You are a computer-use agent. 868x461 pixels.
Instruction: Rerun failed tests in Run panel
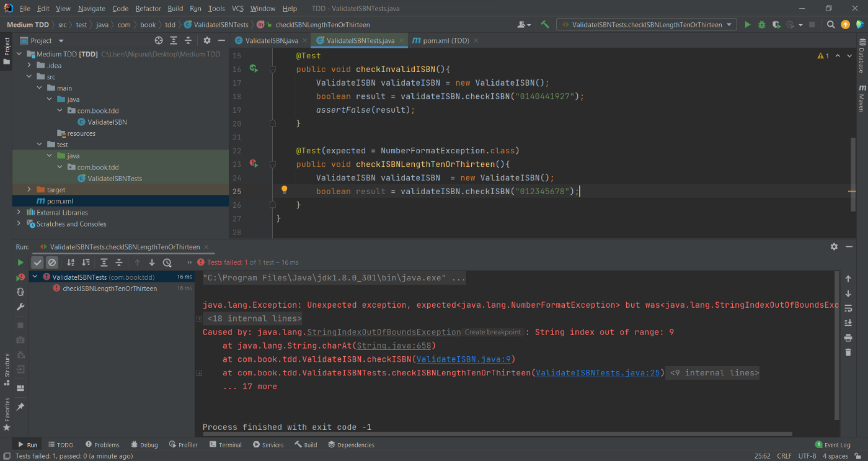point(20,277)
